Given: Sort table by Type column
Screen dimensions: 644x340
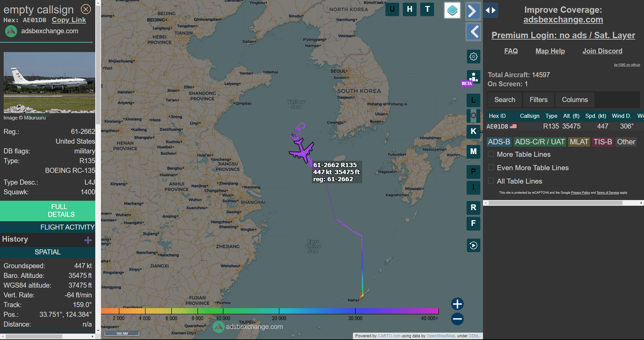Looking at the screenshot, I should (551, 116).
